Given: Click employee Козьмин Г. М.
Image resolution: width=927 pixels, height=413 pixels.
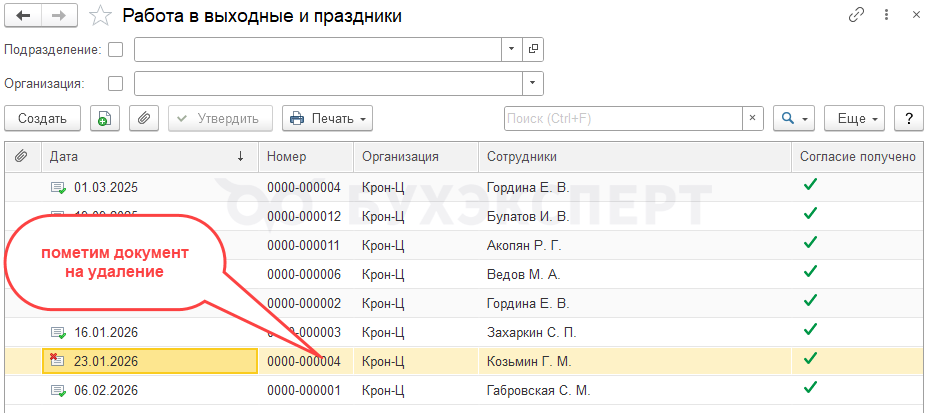Looking at the screenshot, I should [x=529, y=362].
